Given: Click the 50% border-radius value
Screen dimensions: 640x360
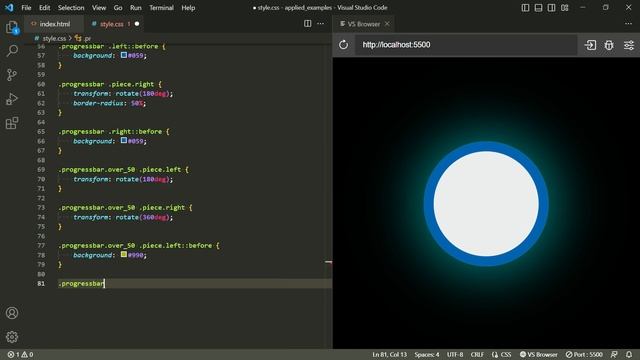Looking at the screenshot, I should [138, 103].
